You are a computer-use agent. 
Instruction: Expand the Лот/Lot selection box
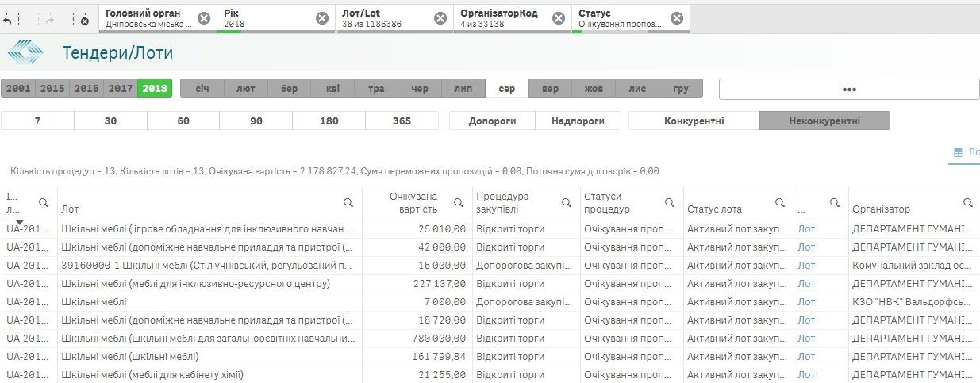click(382, 18)
